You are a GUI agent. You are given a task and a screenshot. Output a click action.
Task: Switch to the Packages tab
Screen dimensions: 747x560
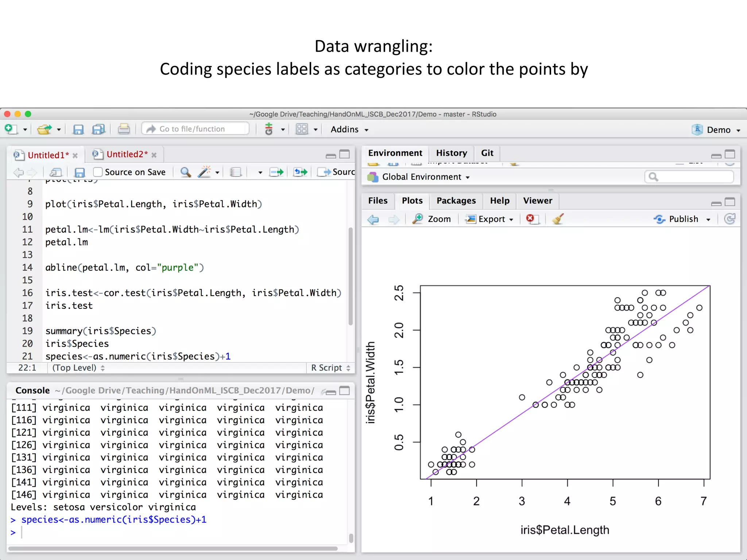tap(456, 201)
